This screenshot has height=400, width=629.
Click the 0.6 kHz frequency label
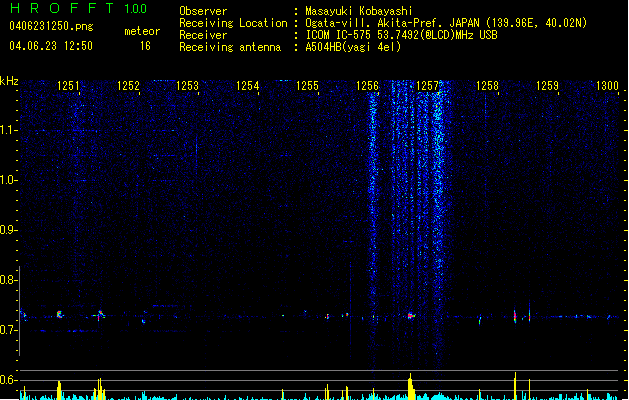tap(9, 380)
